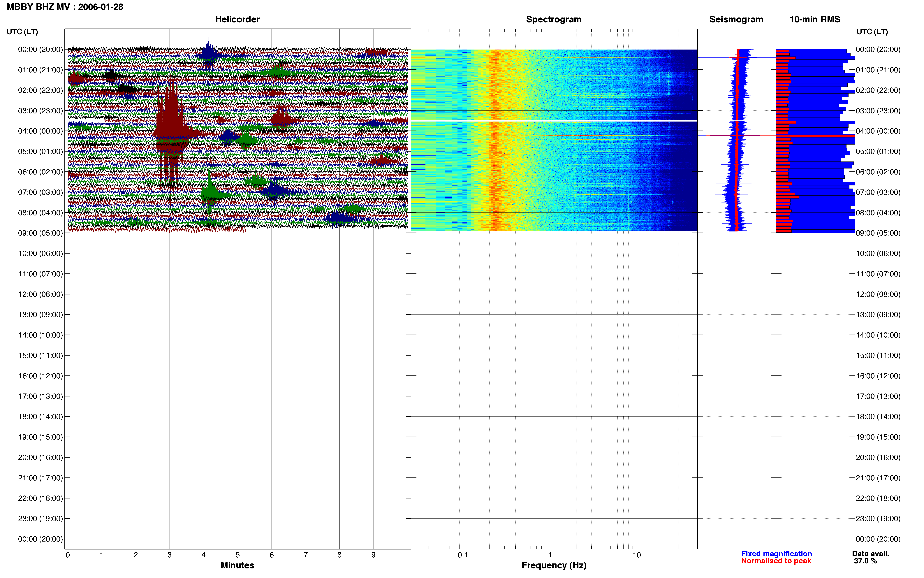Click right axis label '06:00 (02:00)'

pos(878,172)
